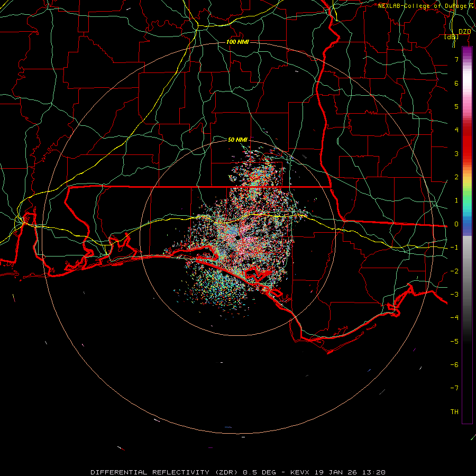The height and width of the screenshot is (476, 476).
Task: Click the 5 tick label on the scale
Action: click(456, 106)
